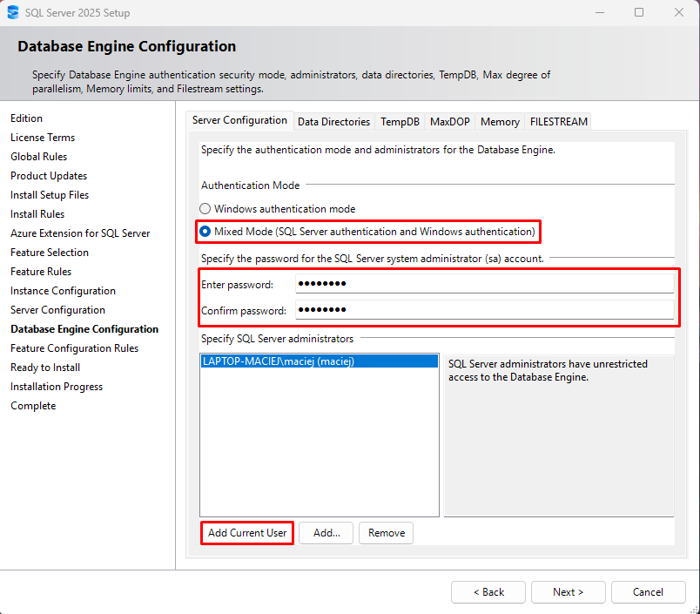This screenshot has width=700, height=614.
Task: Maximize the SQL Server Setup window
Action: [x=639, y=12]
